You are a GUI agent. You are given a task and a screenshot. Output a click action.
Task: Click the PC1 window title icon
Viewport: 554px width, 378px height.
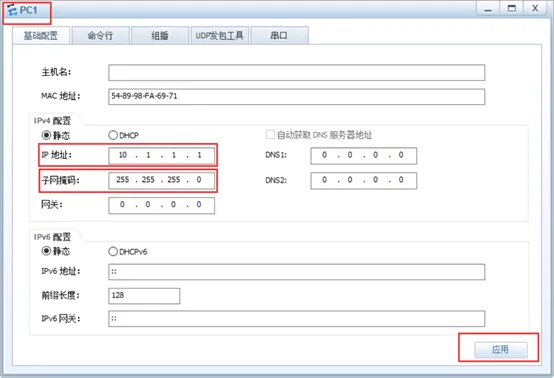pos(12,10)
